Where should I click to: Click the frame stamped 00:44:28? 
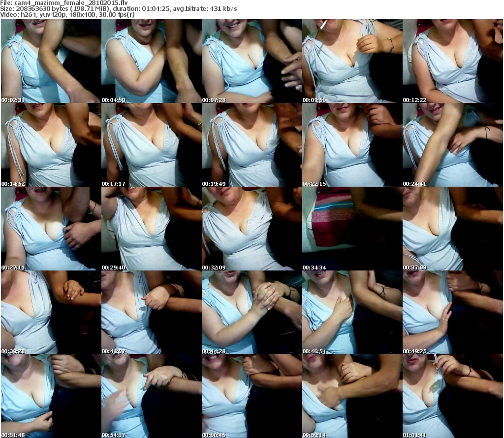[252, 312]
